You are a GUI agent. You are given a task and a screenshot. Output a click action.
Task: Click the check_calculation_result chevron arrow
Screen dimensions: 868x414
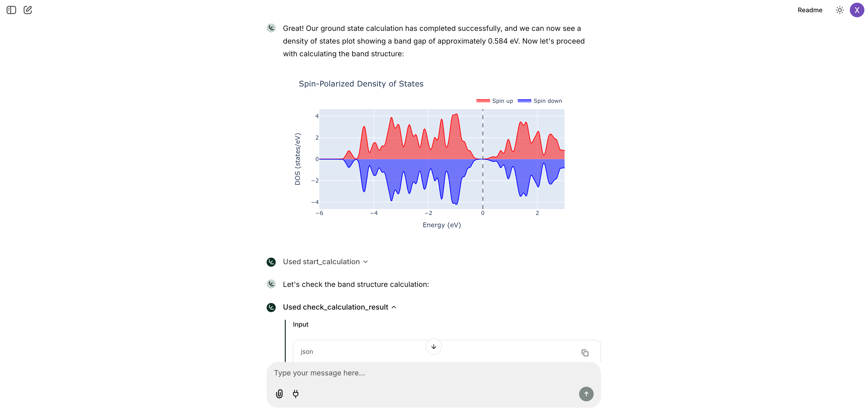394,307
